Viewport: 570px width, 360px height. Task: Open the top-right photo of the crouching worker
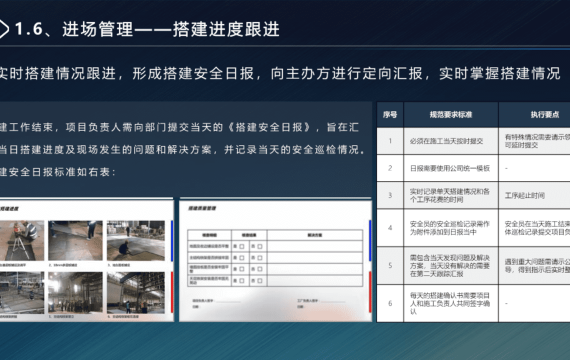tap(136, 240)
